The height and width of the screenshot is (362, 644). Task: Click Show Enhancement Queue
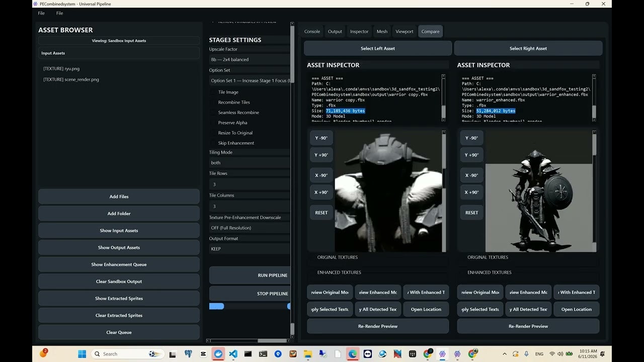tap(119, 264)
